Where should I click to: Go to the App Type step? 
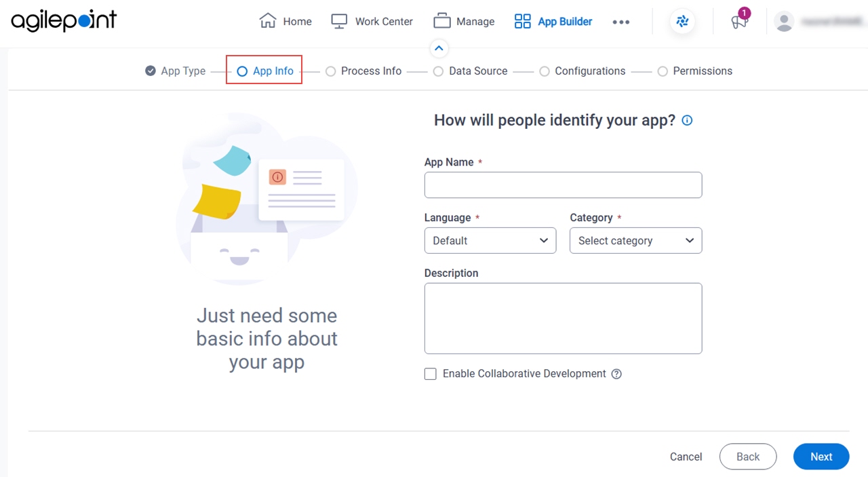pos(175,71)
